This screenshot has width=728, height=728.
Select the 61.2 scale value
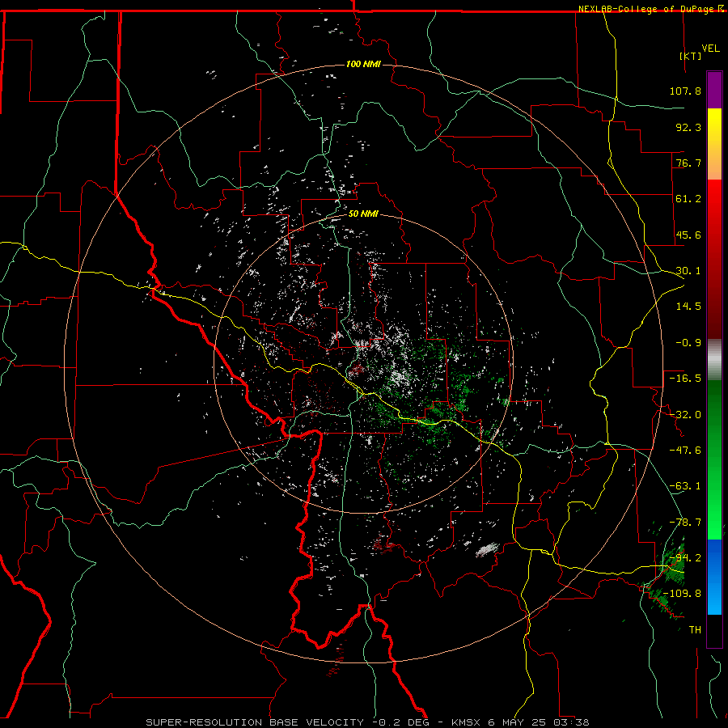688,199
